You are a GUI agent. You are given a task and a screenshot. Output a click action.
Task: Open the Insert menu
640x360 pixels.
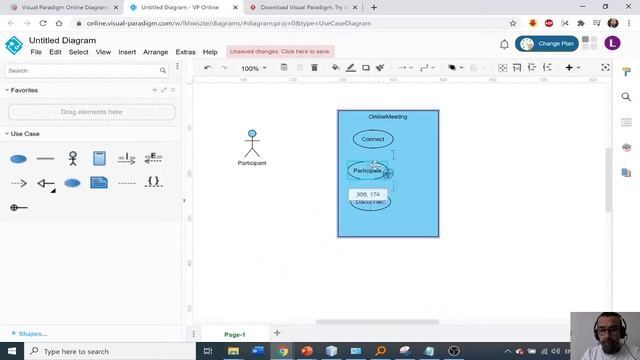pyautogui.click(x=127, y=52)
